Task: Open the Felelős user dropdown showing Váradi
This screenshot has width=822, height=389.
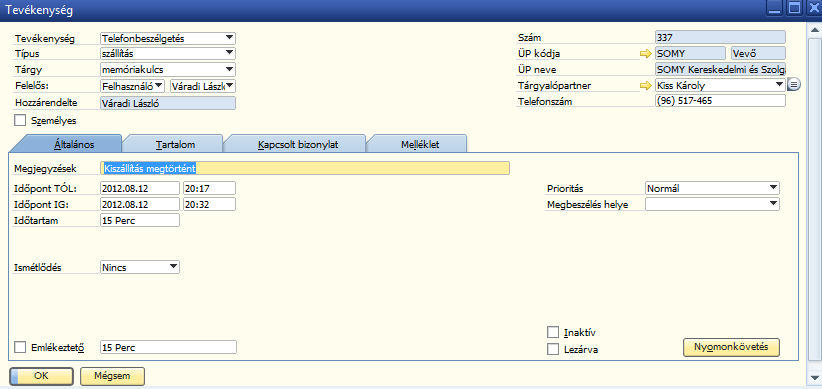Action: pyautogui.click(x=203, y=86)
